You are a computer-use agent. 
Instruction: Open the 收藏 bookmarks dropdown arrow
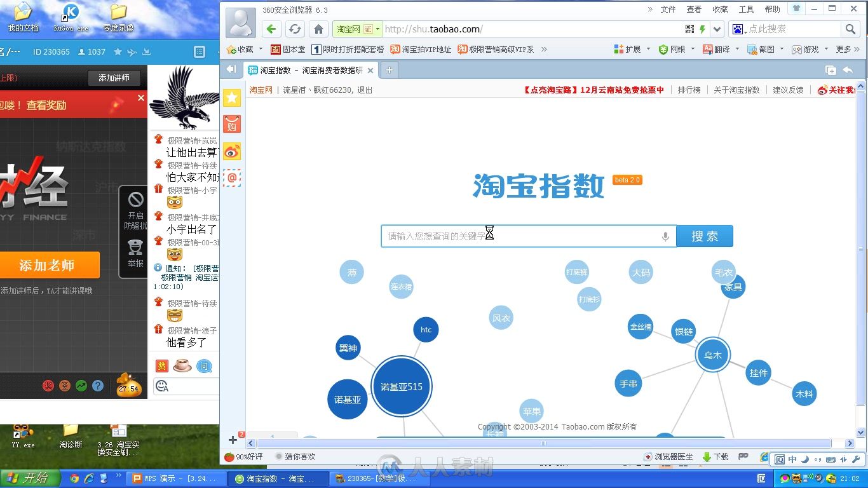[261, 50]
